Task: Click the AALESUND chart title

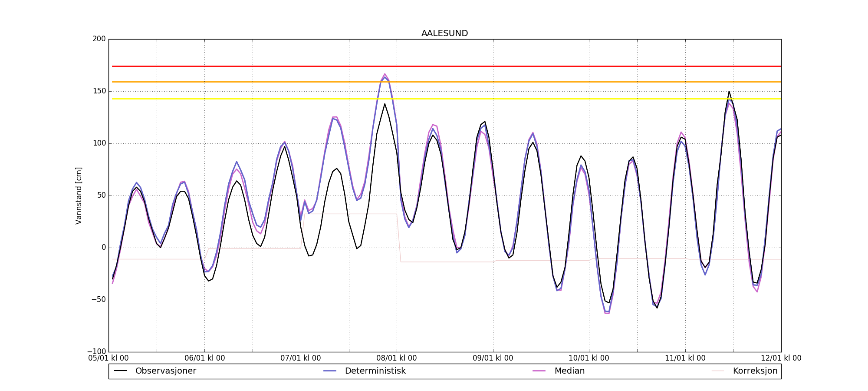Action: pyautogui.click(x=444, y=33)
